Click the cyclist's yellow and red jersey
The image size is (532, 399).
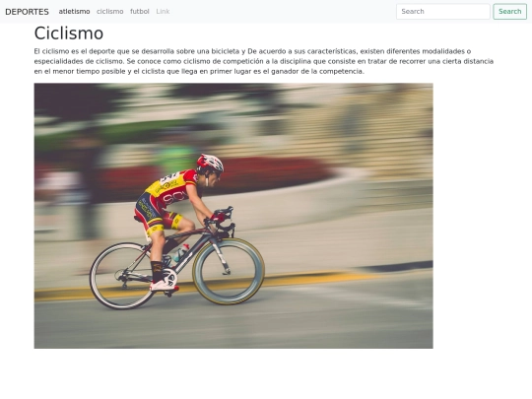click(172, 187)
